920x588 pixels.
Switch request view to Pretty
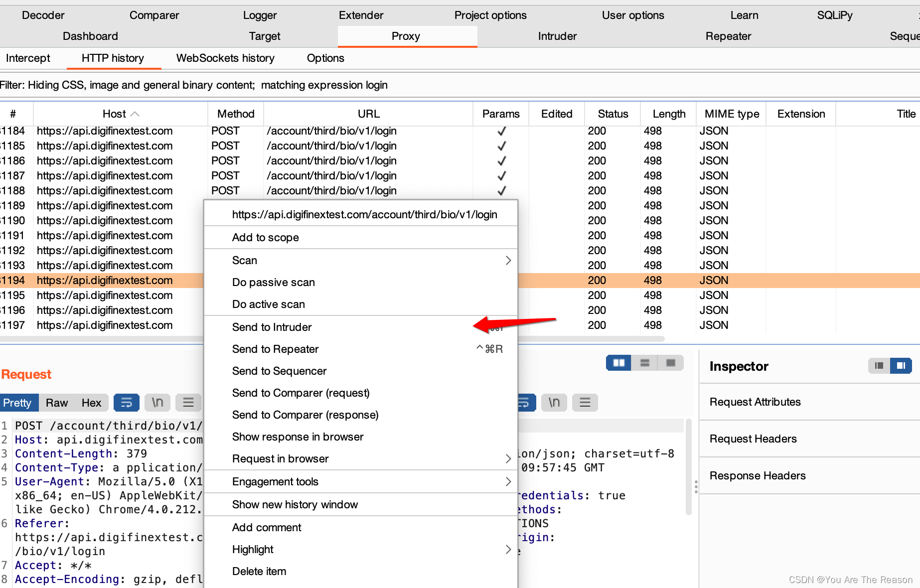pos(18,403)
